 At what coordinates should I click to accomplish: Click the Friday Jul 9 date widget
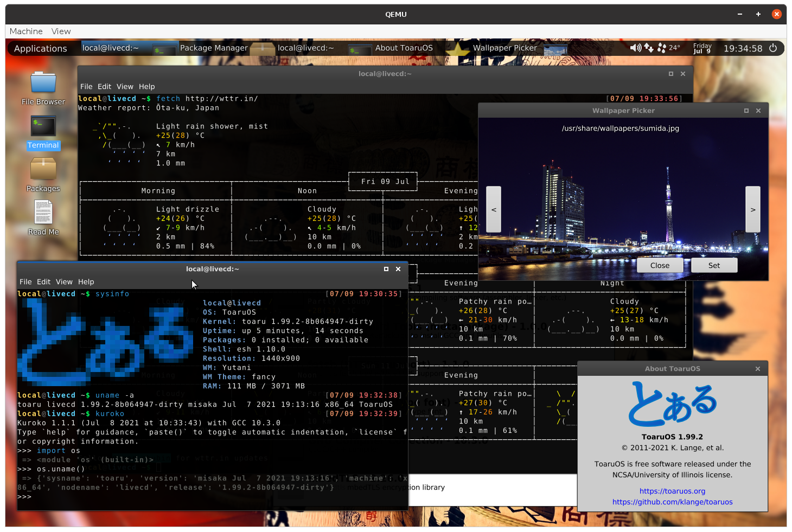702,48
